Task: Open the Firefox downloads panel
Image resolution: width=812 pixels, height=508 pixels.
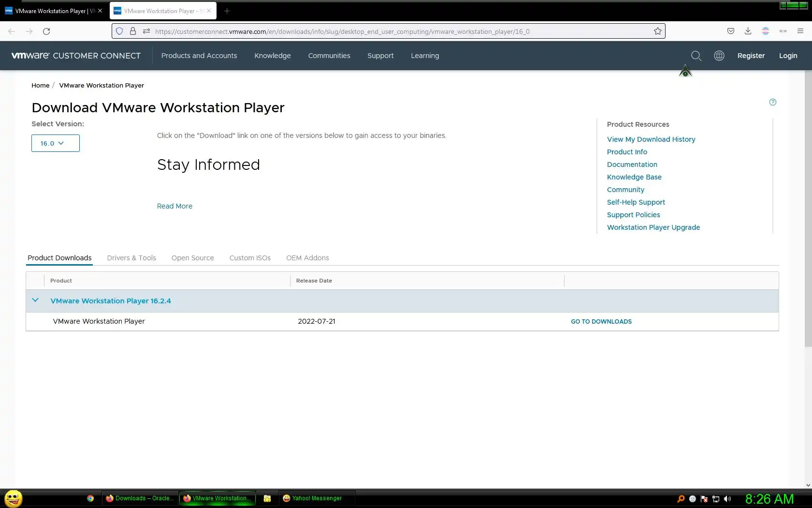Action: (748, 31)
